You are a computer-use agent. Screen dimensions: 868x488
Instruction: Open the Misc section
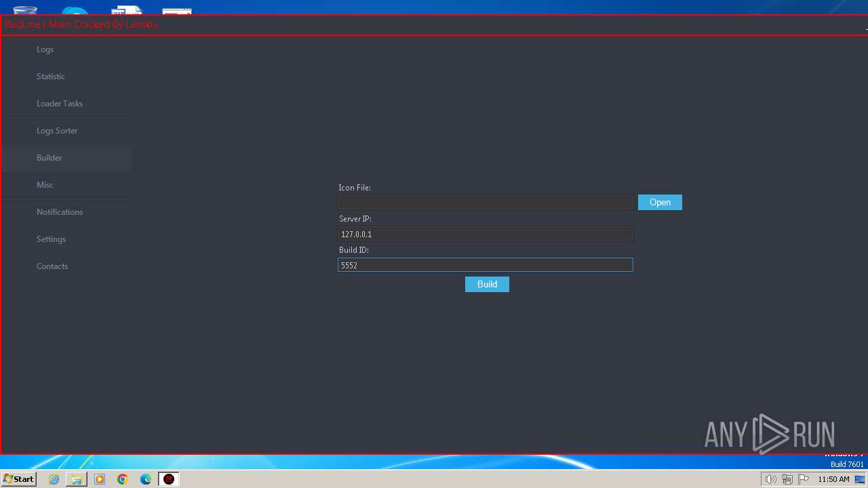point(66,185)
